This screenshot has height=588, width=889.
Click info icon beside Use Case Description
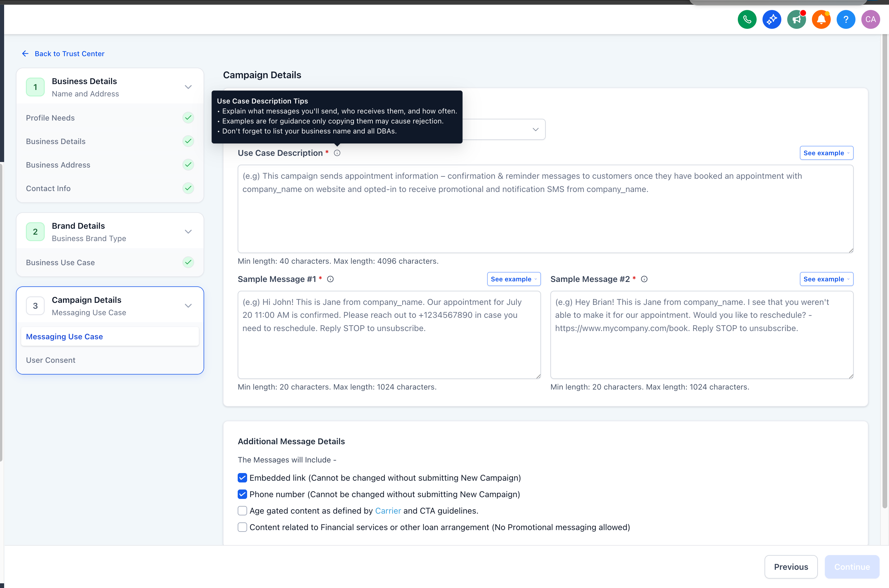coord(337,153)
